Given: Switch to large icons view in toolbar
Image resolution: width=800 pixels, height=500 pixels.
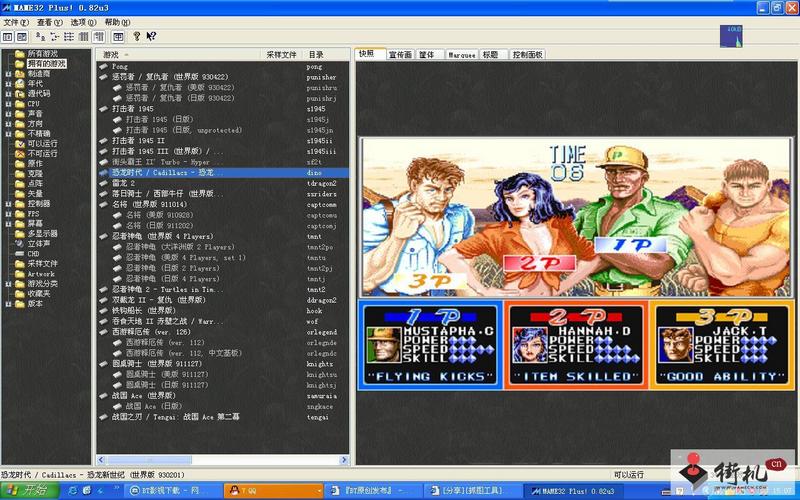Looking at the screenshot, I should point(39,37).
